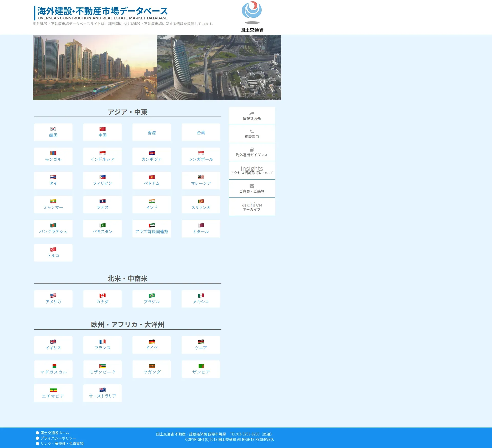Click the Australia flag icon
Image resolution: width=492 pixels, height=448 pixels.
tap(102, 390)
